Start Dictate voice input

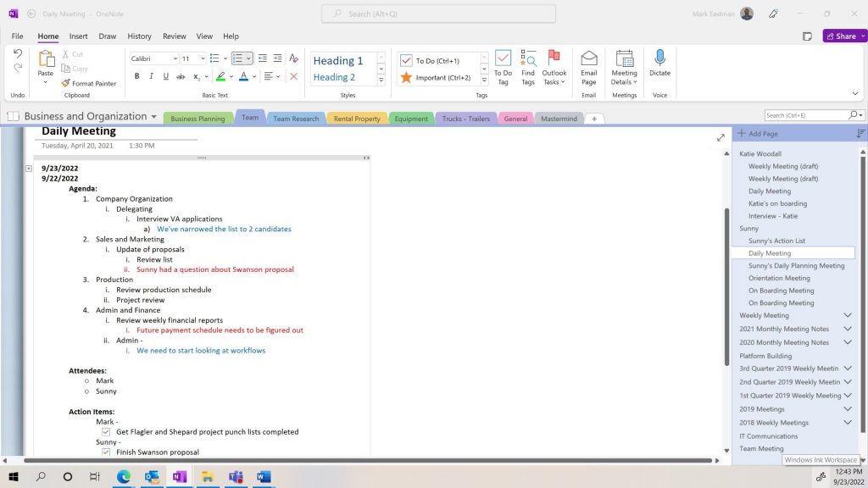point(659,58)
